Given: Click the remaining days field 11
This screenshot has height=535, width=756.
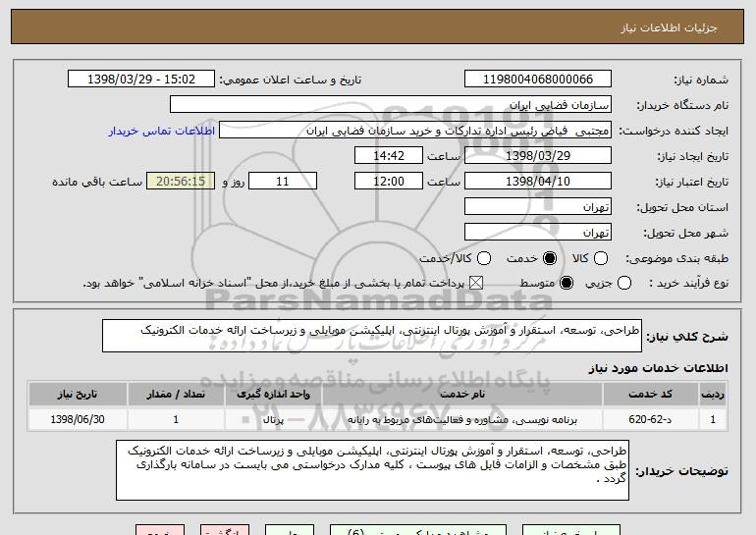Looking at the screenshot, I should pos(283,182).
